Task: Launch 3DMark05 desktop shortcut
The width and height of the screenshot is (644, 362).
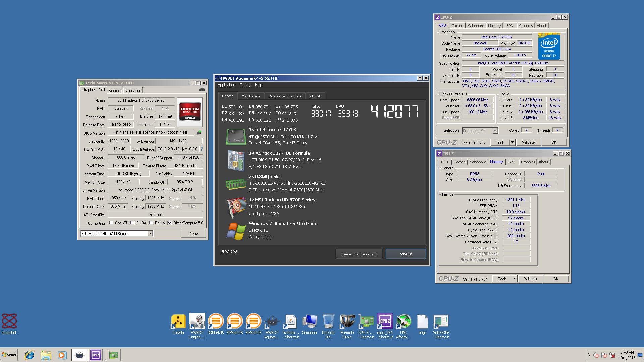Action: pos(234,324)
